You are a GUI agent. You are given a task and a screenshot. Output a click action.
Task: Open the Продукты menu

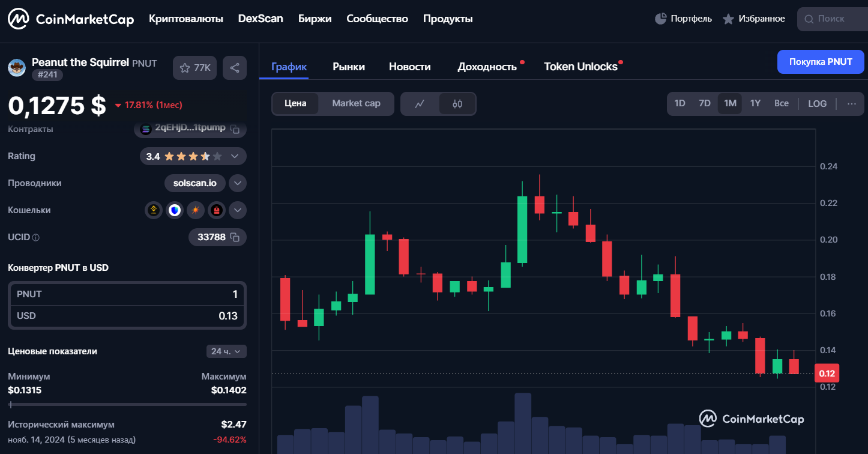pos(448,19)
